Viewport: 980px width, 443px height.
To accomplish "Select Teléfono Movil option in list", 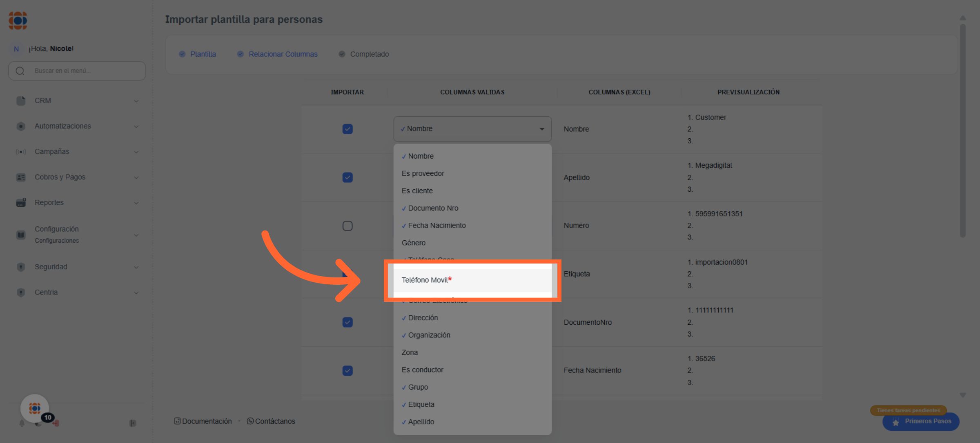I will coord(425,280).
